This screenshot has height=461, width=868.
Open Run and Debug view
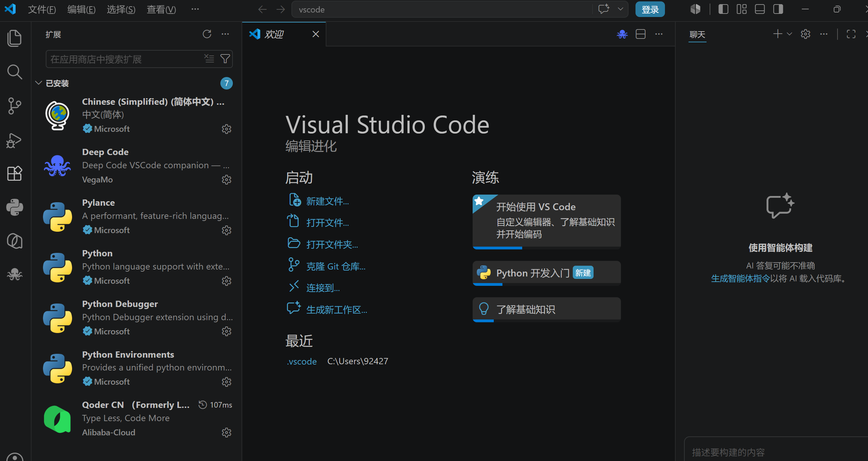tap(15, 140)
